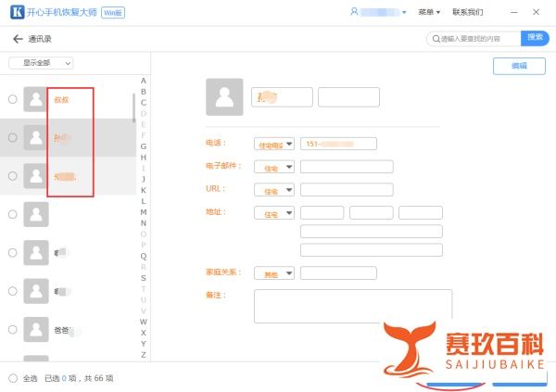
Task: Open the 菜单 menu
Action: coord(428,12)
